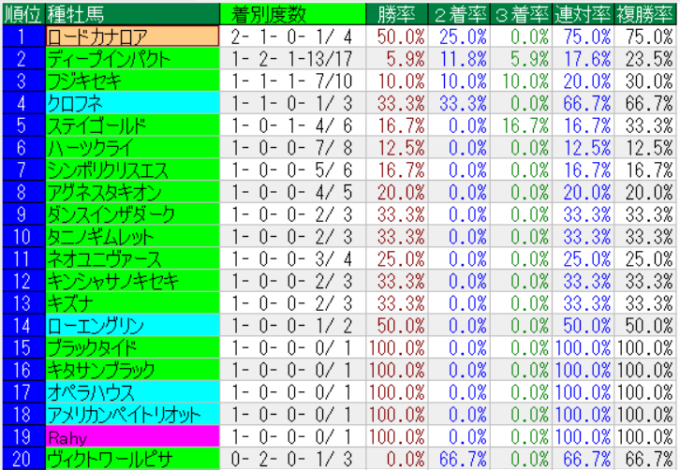Click the 複勝率 column header
The height and width of the screenshot is (470, 680).
(646, 14)
